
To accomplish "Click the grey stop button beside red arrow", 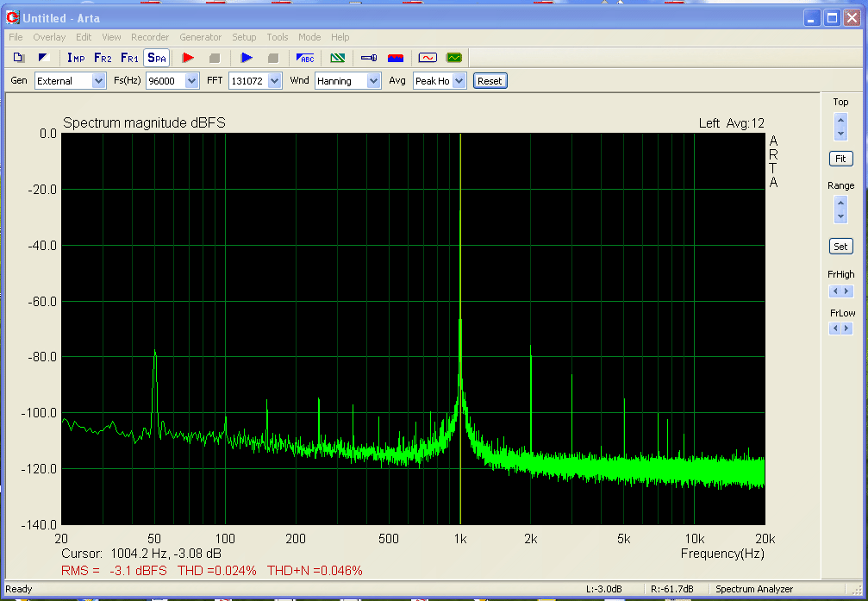I will tap(215, 58).
